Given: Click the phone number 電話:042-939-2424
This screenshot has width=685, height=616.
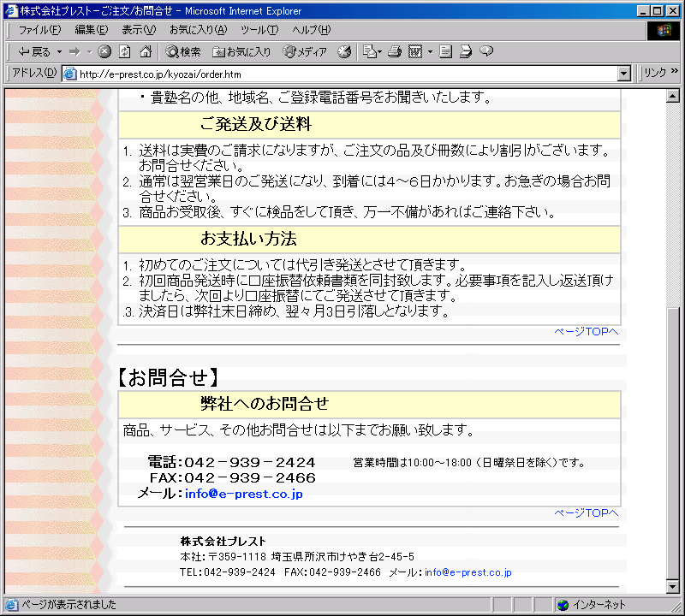Looking at the screenshot, I should tap(231, 462).
